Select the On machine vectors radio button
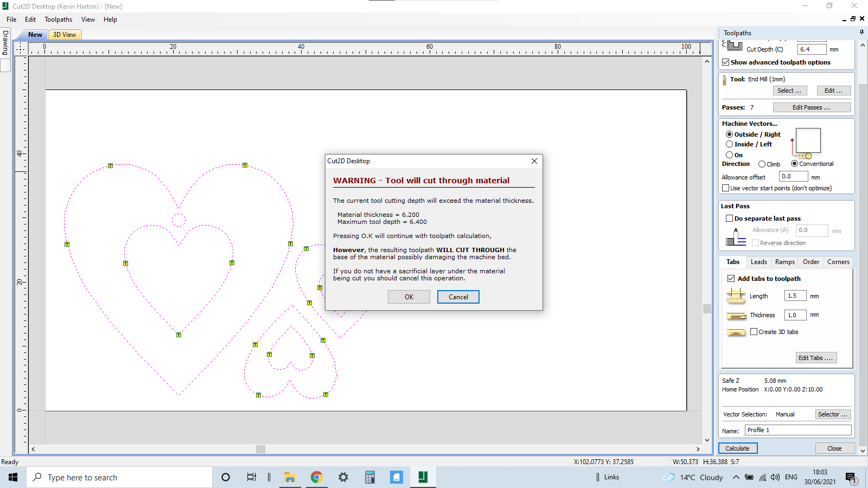This screenshot has height=488, width=868. click(x=729, y=155)
